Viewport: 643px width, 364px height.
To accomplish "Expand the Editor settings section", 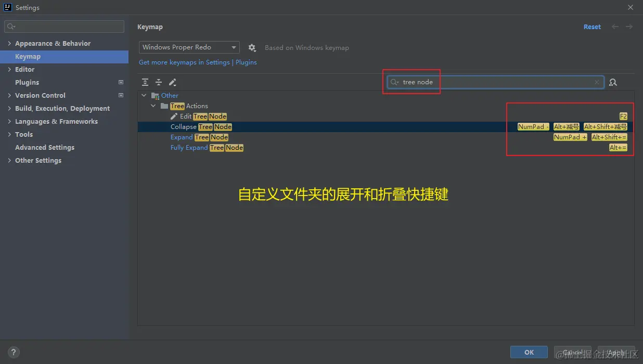I will pyautogui.click(x=9, y=69).
